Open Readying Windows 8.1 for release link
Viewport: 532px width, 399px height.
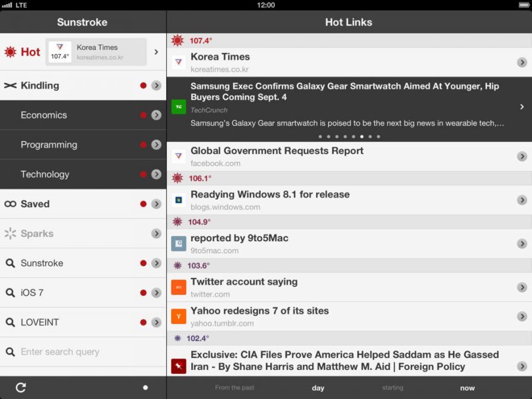coord(270,195)
